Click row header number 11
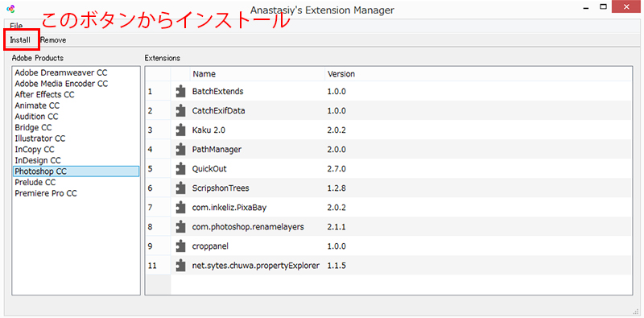The image size is (644, 318). pos(158,266)
